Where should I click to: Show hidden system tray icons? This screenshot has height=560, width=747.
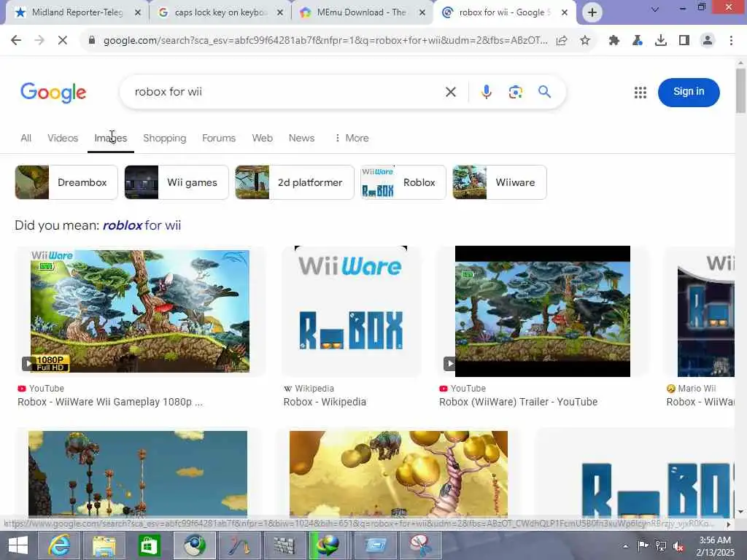coord(625,546)
